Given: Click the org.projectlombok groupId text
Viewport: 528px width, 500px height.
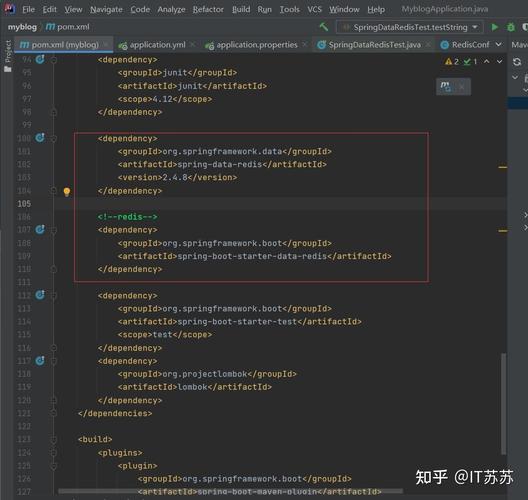Looking at the screenshot, I should (205, 374).
